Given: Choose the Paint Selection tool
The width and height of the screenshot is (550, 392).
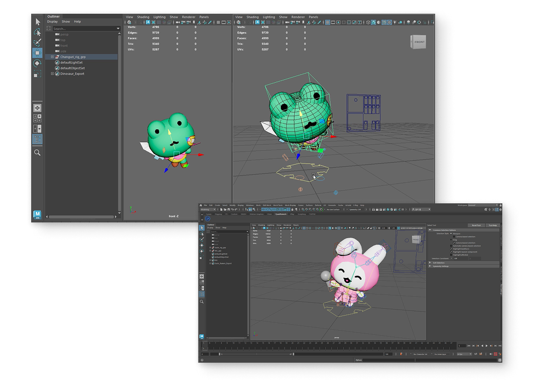Looking at the screenshot, I should [x=38, y=42].
